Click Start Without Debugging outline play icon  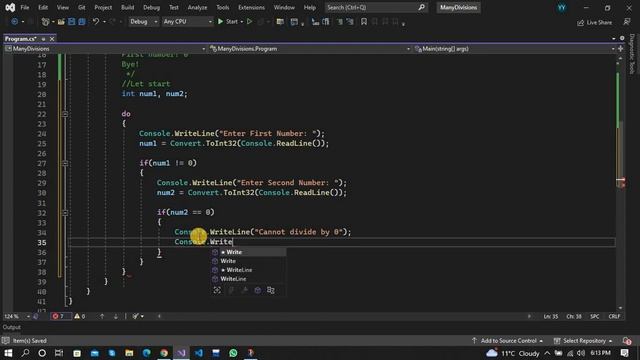(x=249, y=22)
